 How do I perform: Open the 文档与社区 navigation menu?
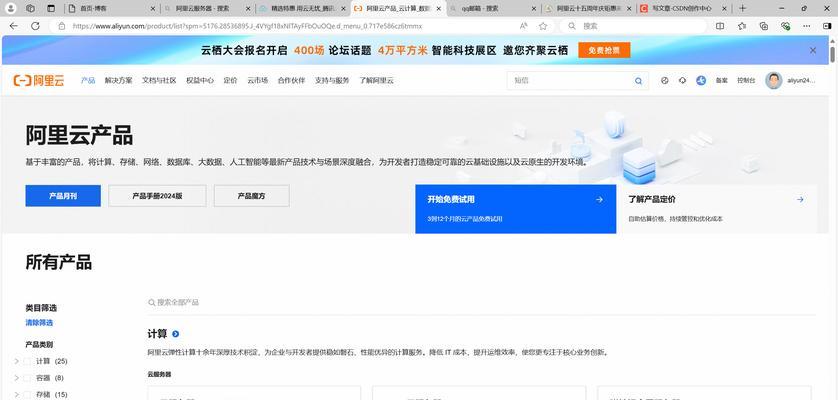(x=159, y=81)
